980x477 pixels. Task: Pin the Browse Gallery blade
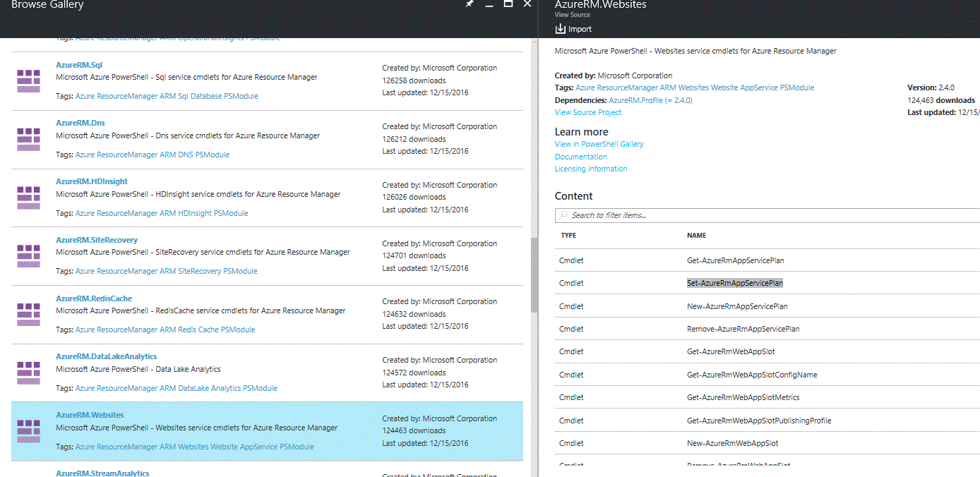pos(470,4)
